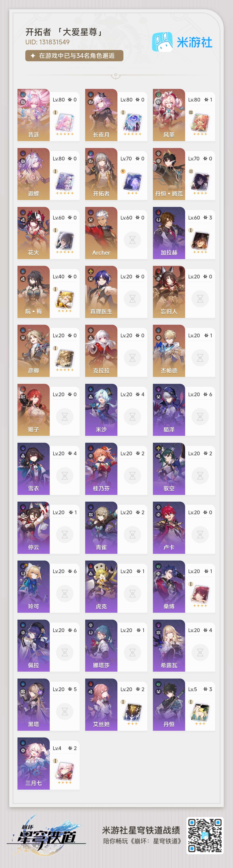The image size is (233, 868).
Task: Select 黑塔 character portrait
Action: click(x=33, y=704)
